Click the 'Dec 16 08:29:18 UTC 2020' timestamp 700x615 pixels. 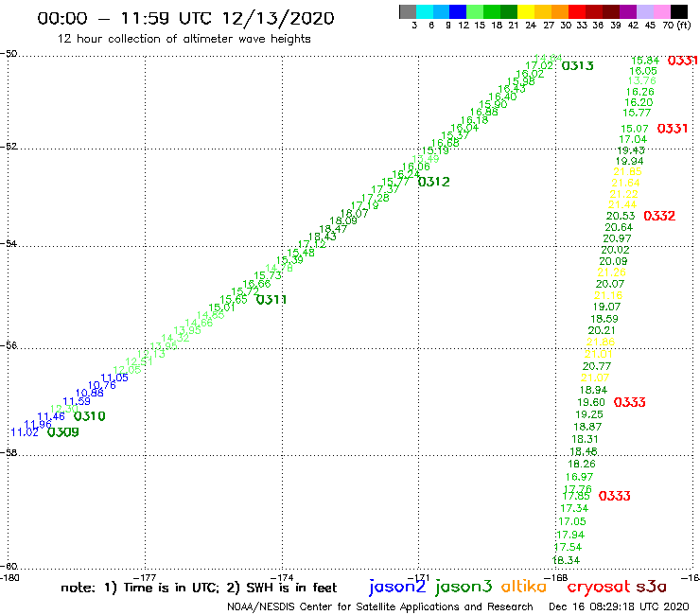619,607
